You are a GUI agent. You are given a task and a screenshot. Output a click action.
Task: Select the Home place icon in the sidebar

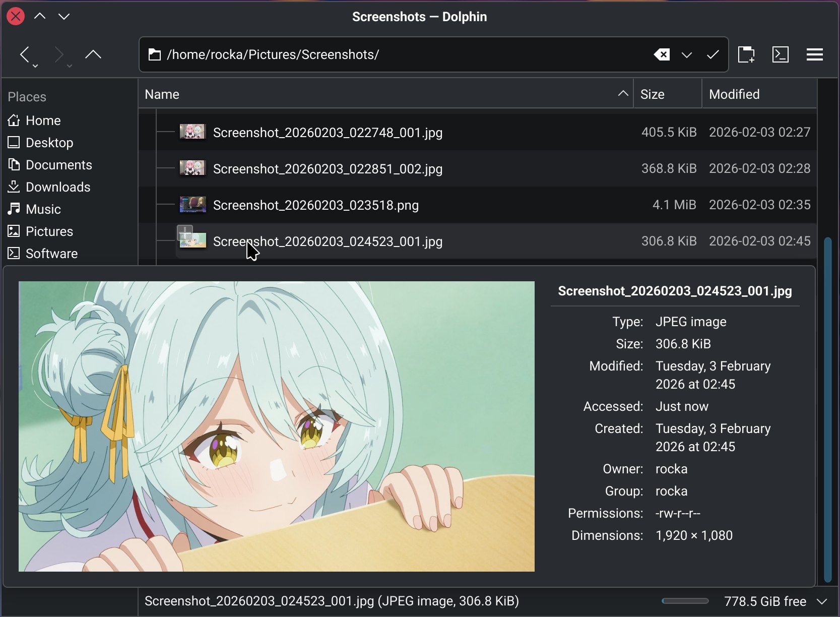coord(14,120)
